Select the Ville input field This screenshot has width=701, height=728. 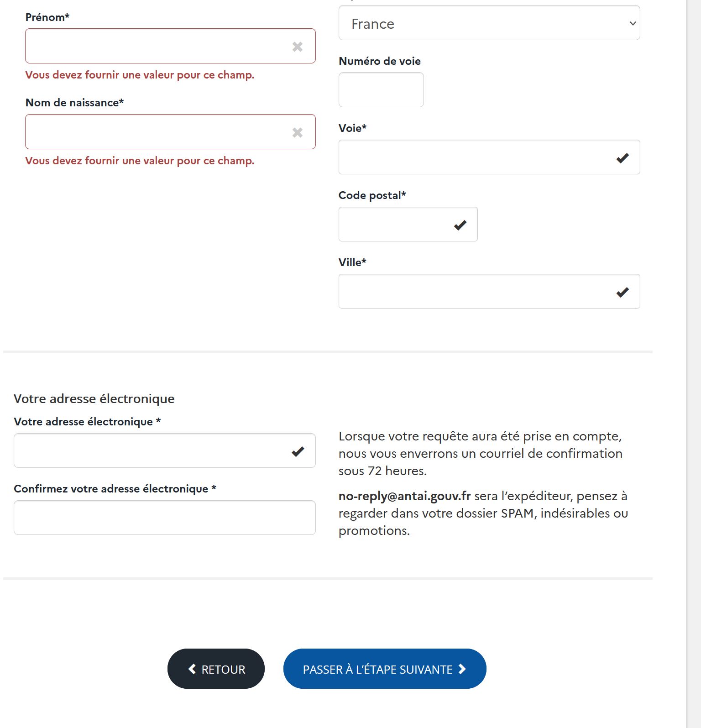click(475, 292)
